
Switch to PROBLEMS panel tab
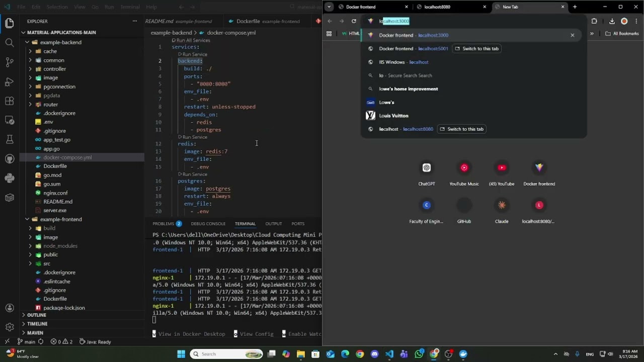(x=164, y=224)
